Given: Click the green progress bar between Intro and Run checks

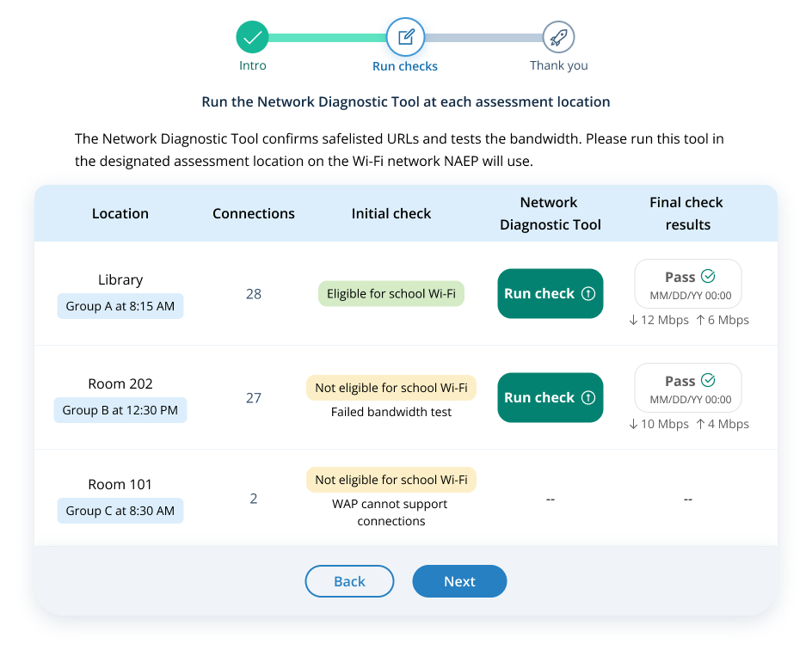Looking at the screenshot, I should tap(328, 38).
